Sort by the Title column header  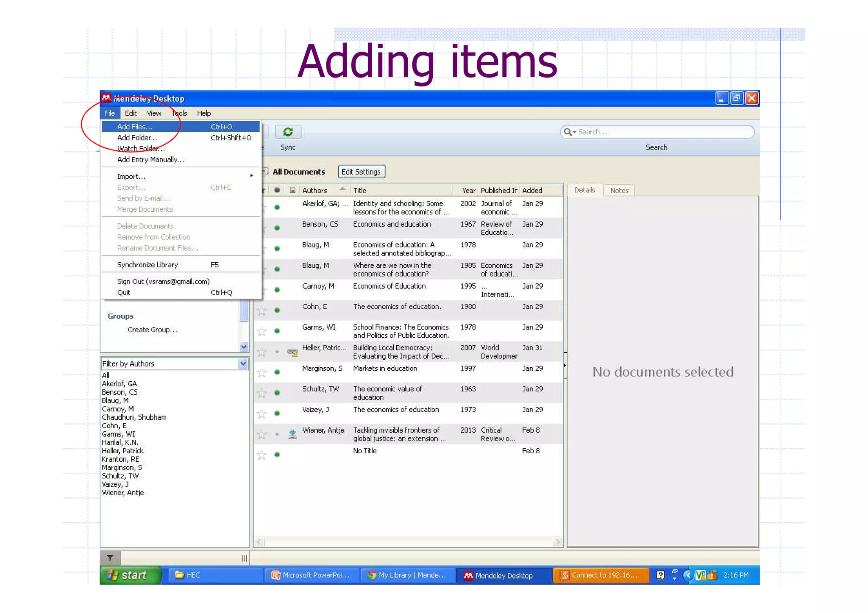click(401, 190)
